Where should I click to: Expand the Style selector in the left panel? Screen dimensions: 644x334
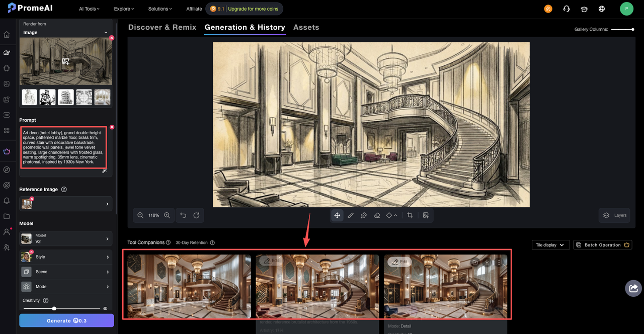(x=65, y=257)
